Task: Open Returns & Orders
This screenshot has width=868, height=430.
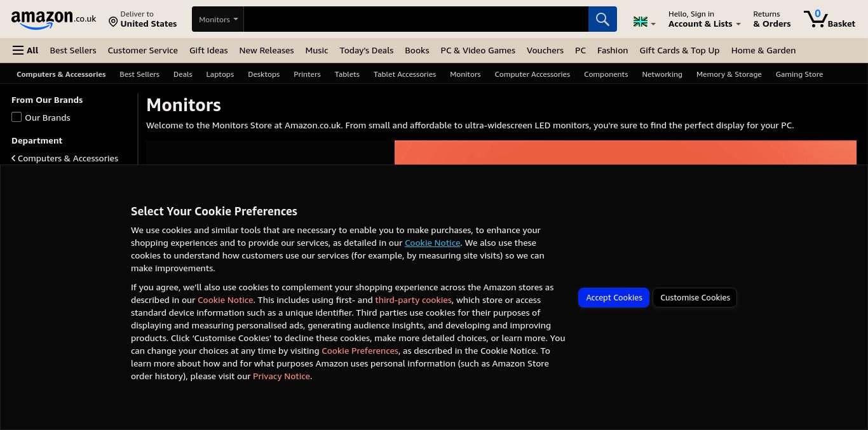Action: 771,19
